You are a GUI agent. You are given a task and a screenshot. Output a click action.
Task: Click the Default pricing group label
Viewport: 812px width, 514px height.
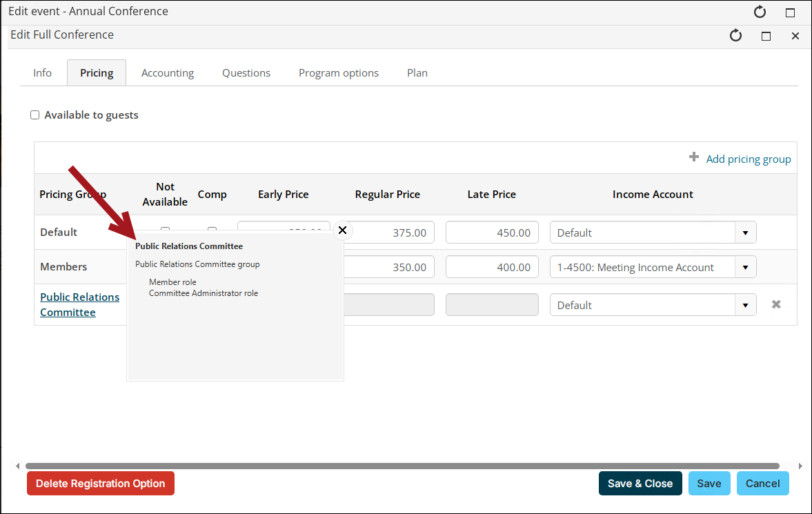(x=59, y=232)
